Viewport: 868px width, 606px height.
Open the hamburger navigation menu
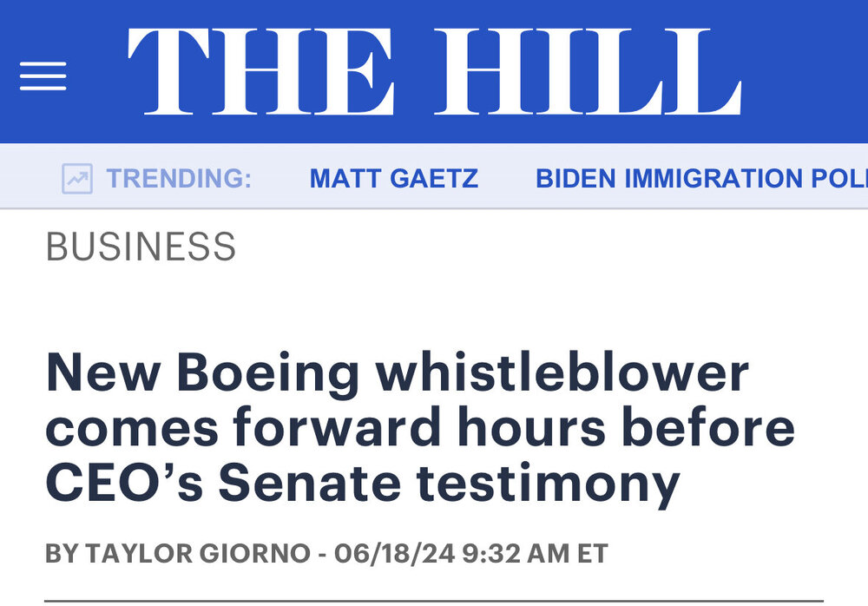43,76
